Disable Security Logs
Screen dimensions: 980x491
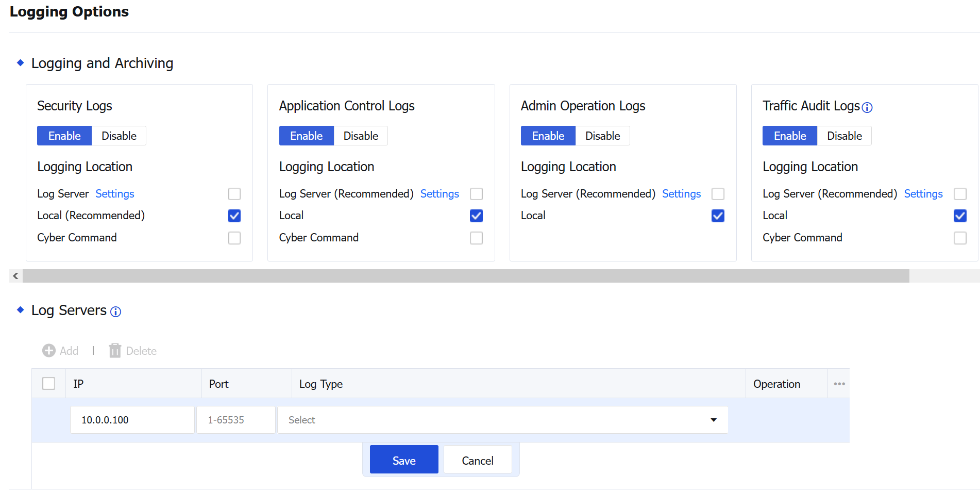coord(119,136)
